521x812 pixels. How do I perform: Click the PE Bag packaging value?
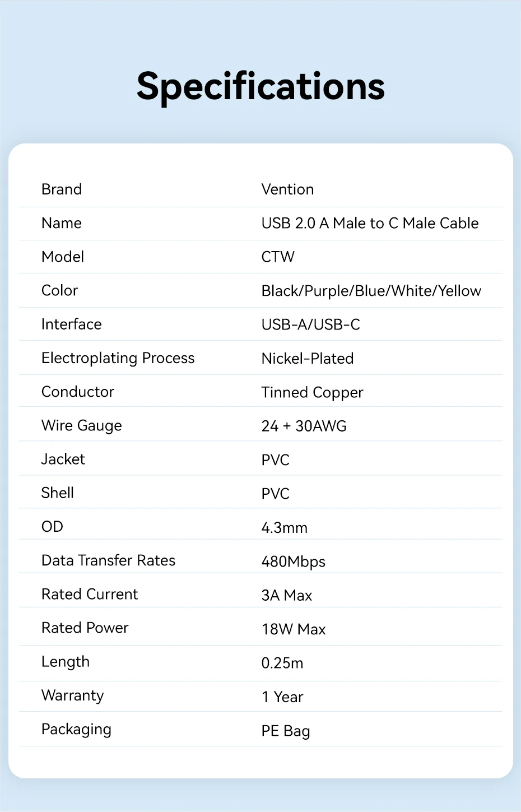click(x=285, y=731)
